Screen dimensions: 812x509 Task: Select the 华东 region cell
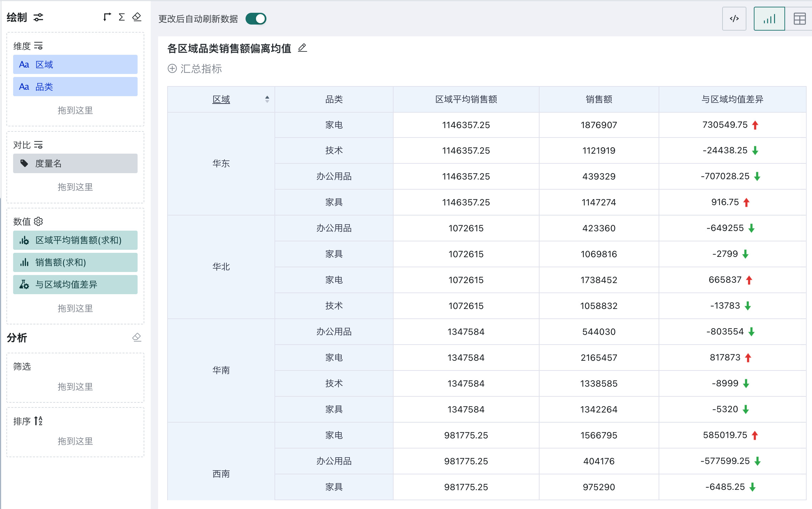(x=221, y=164)
